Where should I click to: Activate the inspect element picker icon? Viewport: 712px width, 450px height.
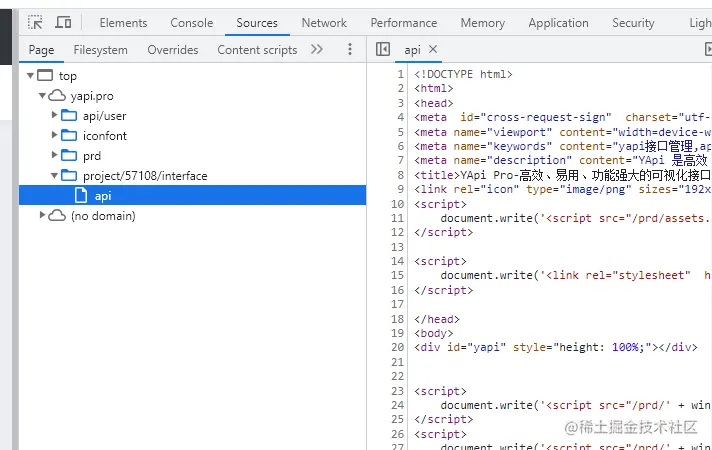point(35,22)
